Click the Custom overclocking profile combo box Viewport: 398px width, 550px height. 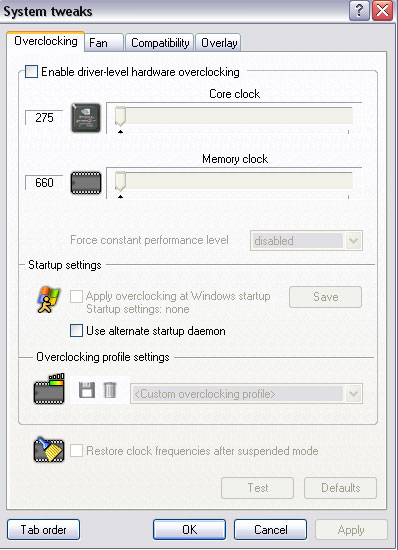click(246, 394)
